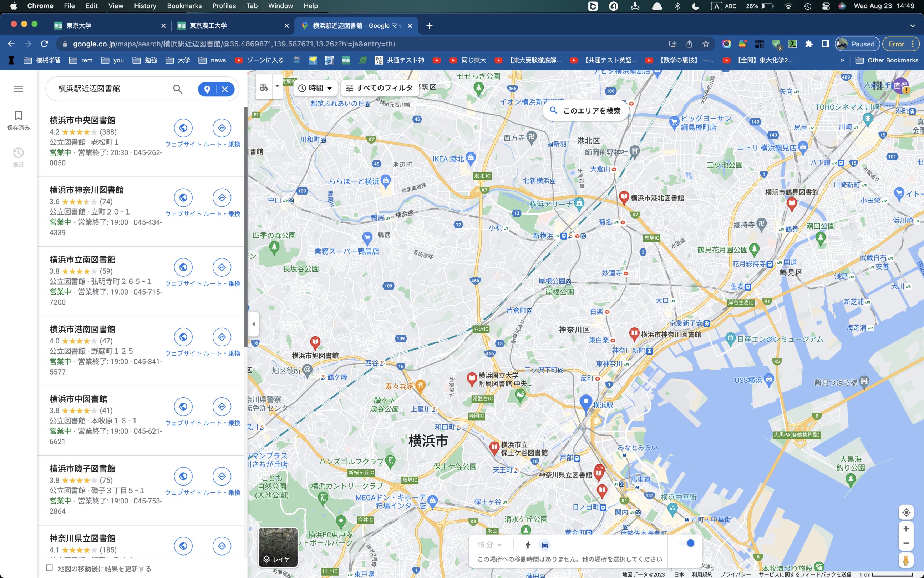Enable update results when map moves checkbox

(x=49, y=568)
